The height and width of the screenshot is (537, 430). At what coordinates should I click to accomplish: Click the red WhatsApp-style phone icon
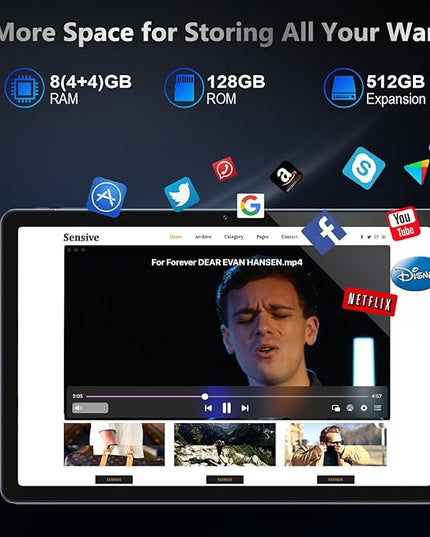tap(224, 169)
